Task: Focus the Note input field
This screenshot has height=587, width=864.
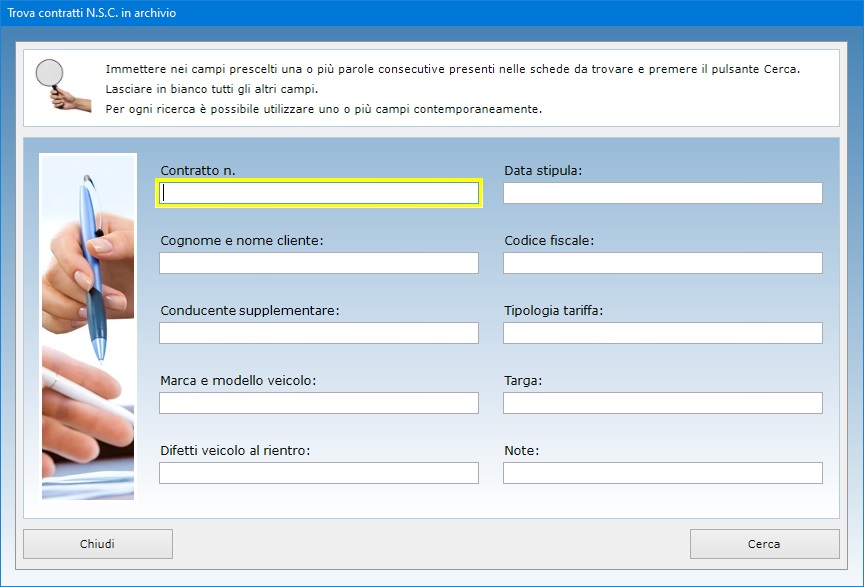Action: (x=662, y=473)
